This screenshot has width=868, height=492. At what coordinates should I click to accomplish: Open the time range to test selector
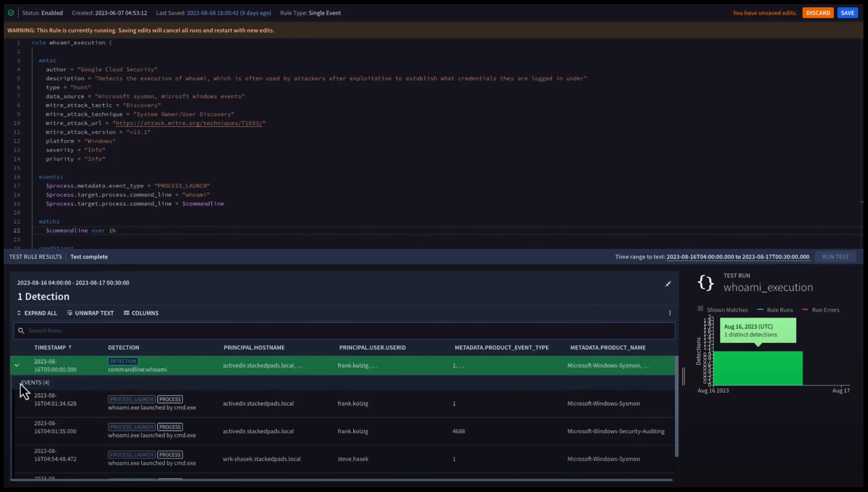click(738, 257)
